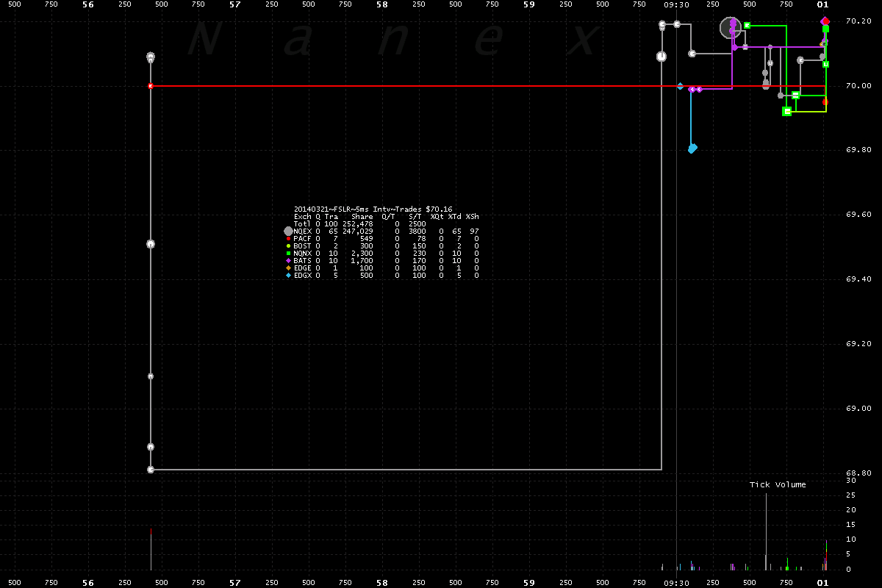The image size is (882, 588).
Task: Click the "Share" column header
Action: pyautogui.click(x=362, y=217)
